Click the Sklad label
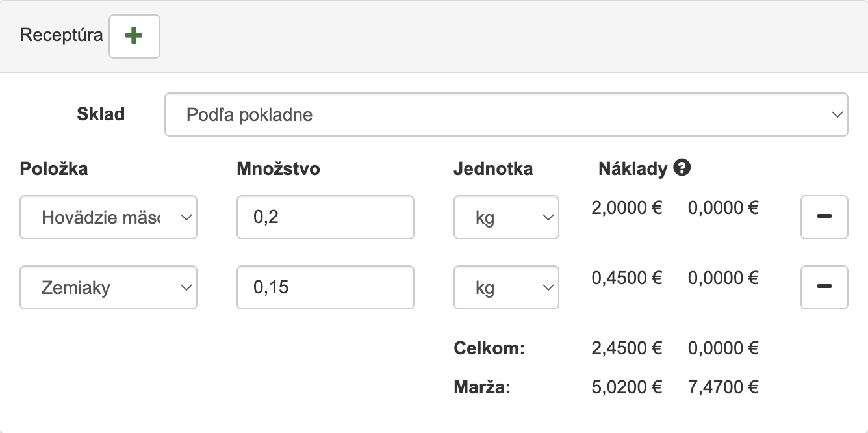868x433 pixels. (101, 114)
